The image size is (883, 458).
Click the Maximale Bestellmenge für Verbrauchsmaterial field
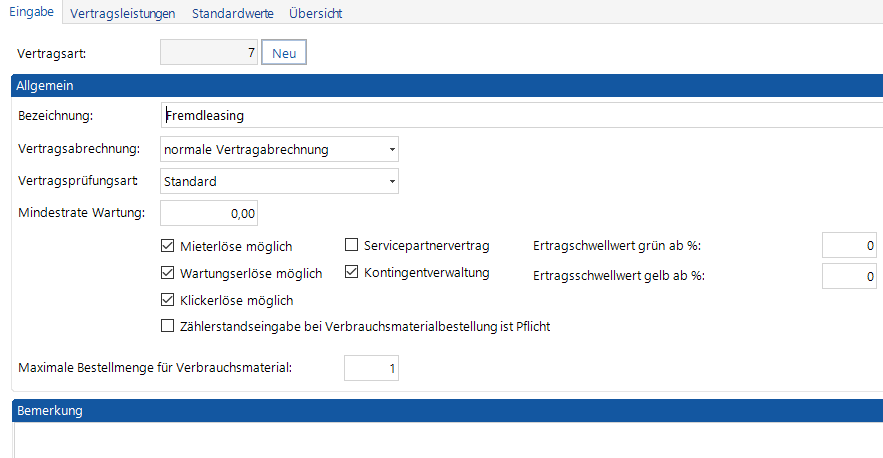(371, 369)
